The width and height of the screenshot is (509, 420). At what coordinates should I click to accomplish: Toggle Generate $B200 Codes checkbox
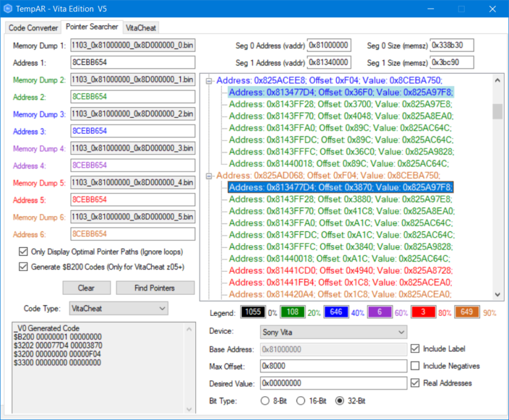click(x=23, y=267)
